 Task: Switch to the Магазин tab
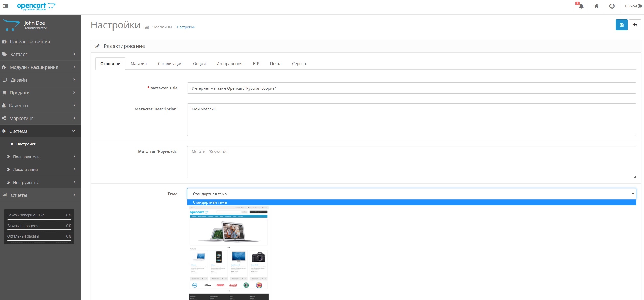139,64
